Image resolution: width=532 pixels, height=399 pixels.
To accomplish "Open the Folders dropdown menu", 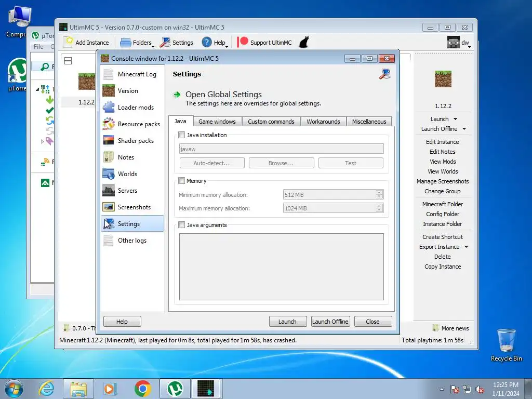I will [137, 43].
